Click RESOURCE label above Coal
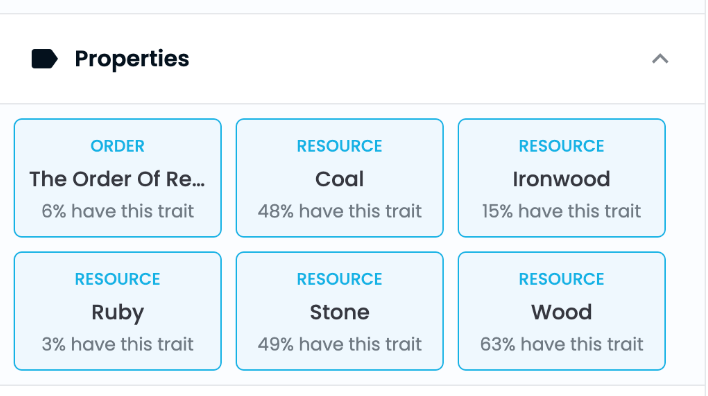Viewport: 708px width, 396px height. pyautogui.click(x=340, y=146)
